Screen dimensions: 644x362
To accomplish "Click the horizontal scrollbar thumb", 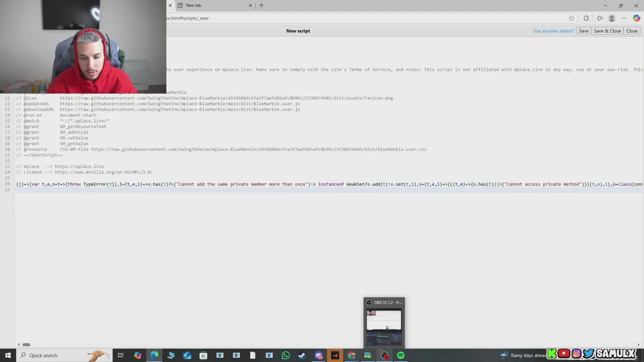I will click(x=26, y=344).
